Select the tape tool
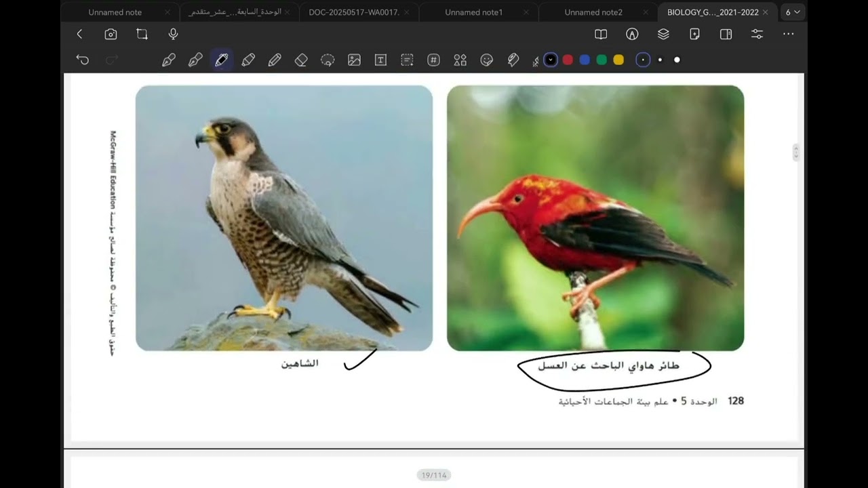 (x=513, y=60)
